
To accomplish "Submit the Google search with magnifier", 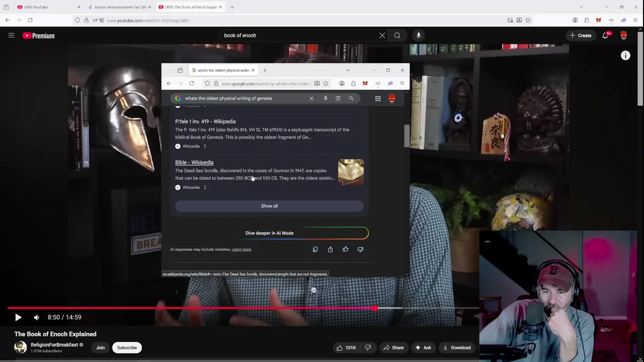I will [351, 99].
